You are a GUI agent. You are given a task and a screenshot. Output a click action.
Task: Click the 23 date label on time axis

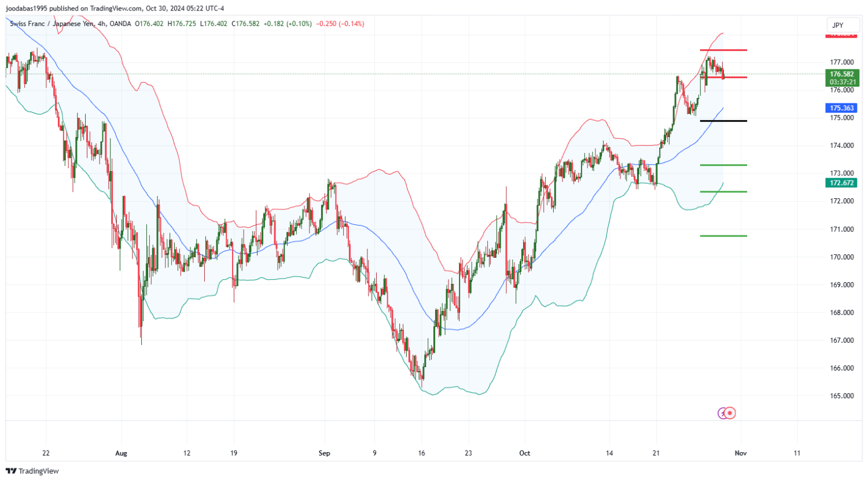click(468, 453)
